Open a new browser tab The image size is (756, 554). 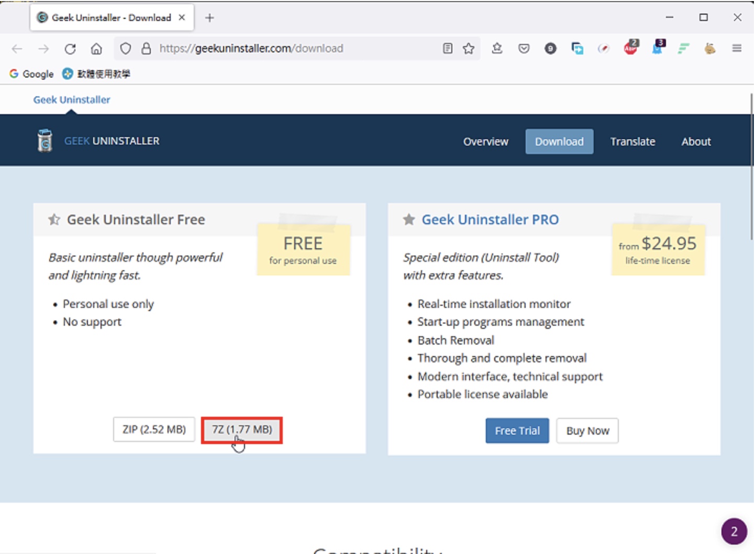(x=209, y=18)
